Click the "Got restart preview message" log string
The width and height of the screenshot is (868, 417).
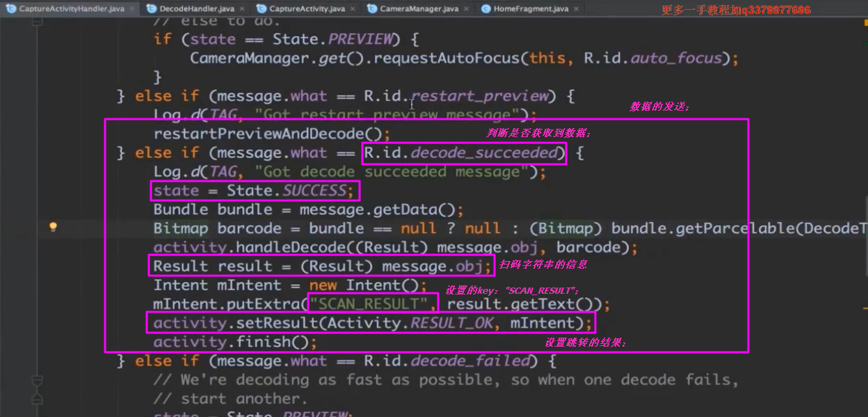click(x=386, y=114)
